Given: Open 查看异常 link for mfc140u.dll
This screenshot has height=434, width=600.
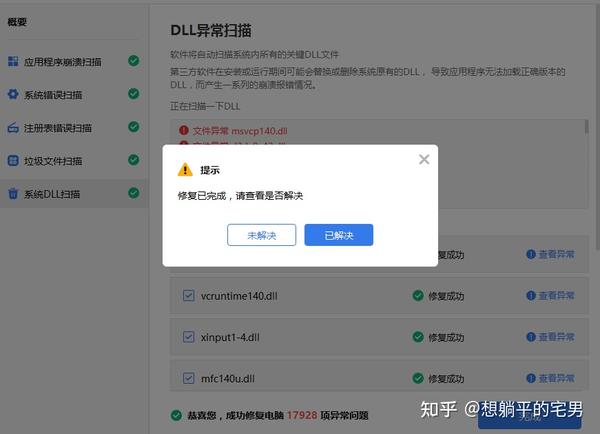Looking at the screenshot, I should (x=551, y=378).
